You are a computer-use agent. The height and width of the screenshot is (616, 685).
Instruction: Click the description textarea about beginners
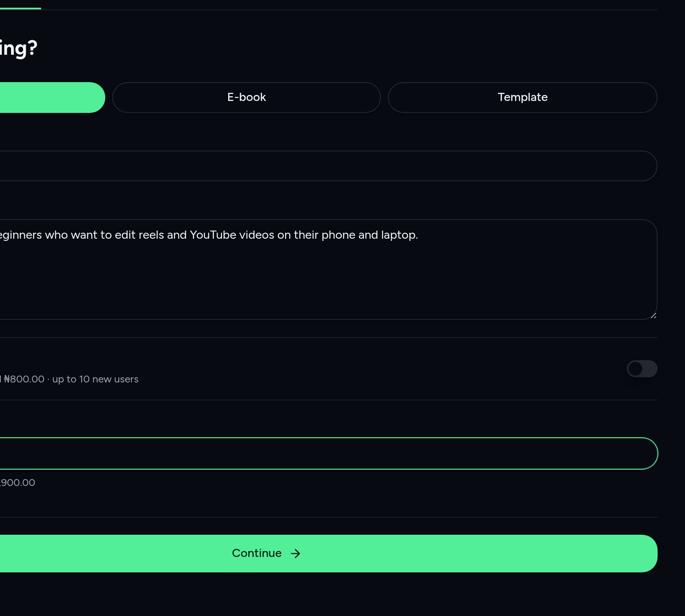328,269
